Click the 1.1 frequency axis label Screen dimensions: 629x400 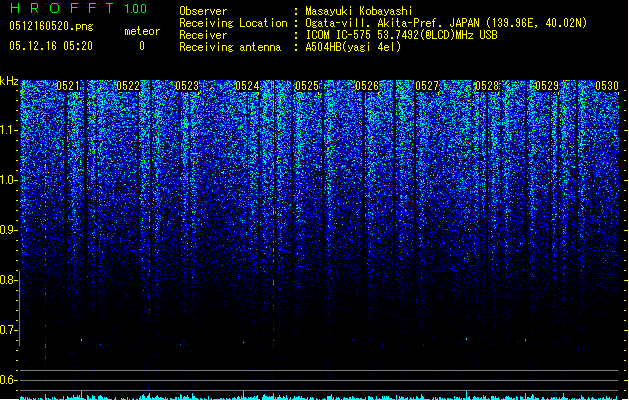pos(9,130)
